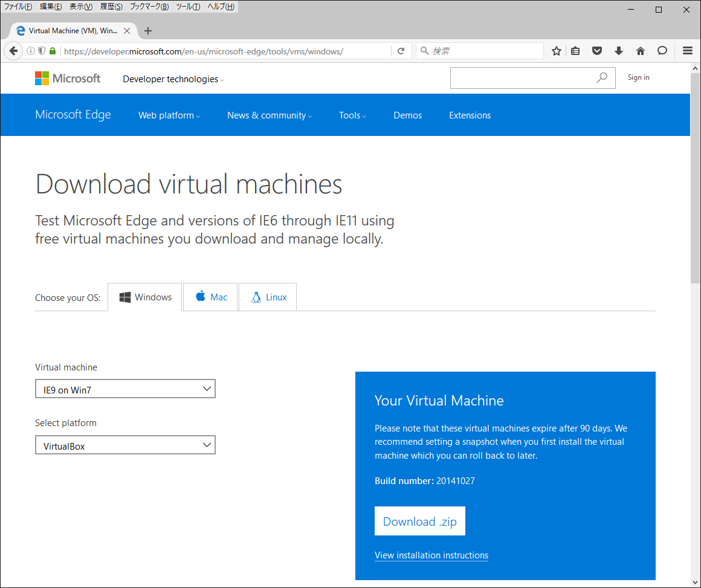Open the ファイル(F) menu

click(18, 6)
